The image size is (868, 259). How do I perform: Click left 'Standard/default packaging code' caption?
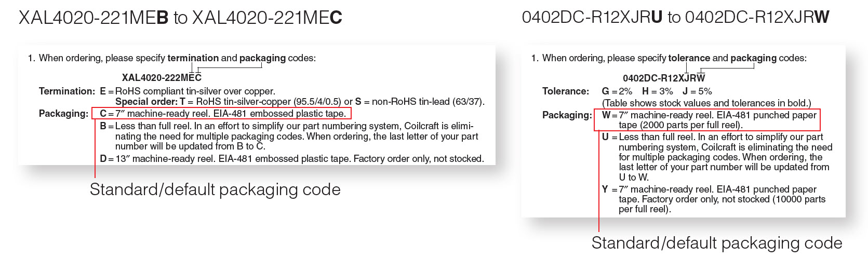click(215, 189)
